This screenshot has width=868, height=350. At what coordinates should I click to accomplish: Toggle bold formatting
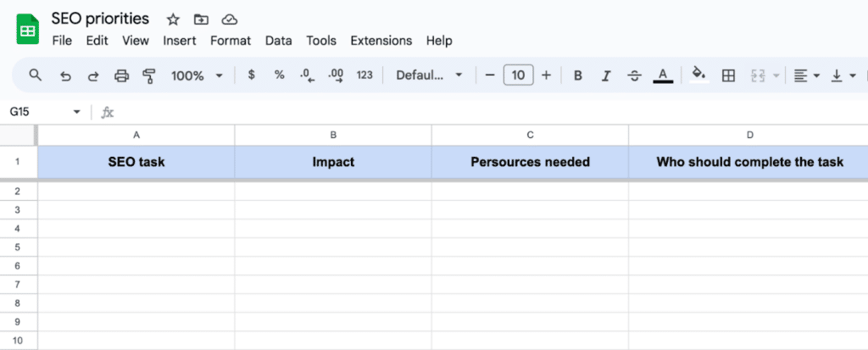(578, 75)
